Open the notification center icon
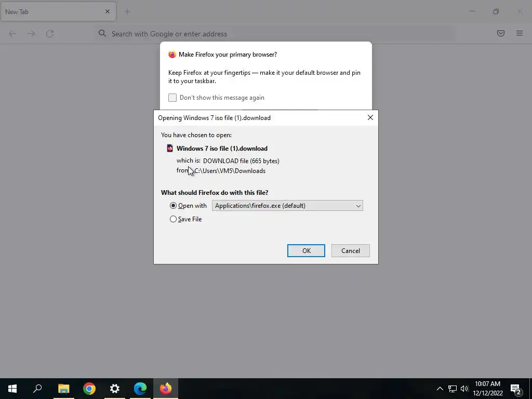532x399 pixels. 516,389
